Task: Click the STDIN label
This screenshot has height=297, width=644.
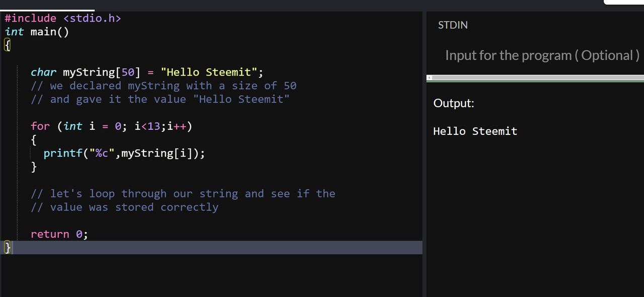Action: (453, 25)
